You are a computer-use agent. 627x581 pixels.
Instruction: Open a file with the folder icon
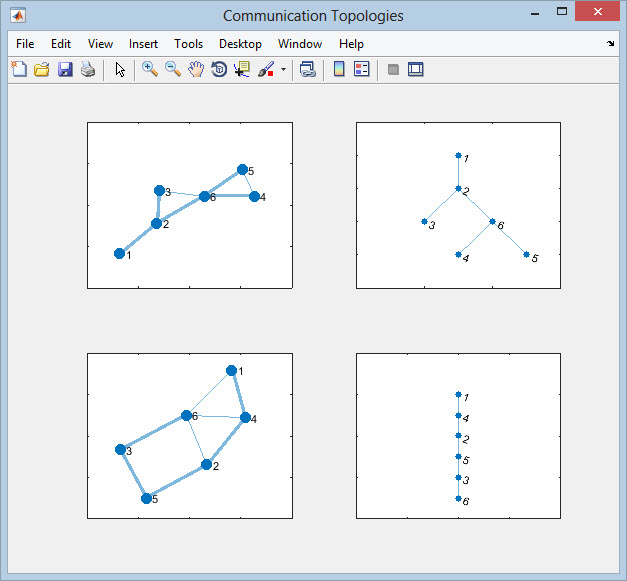point(42,69)
